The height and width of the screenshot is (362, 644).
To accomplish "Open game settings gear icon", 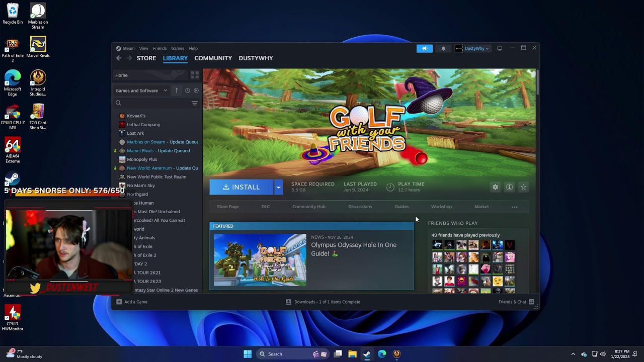I will tap(495, 187).
